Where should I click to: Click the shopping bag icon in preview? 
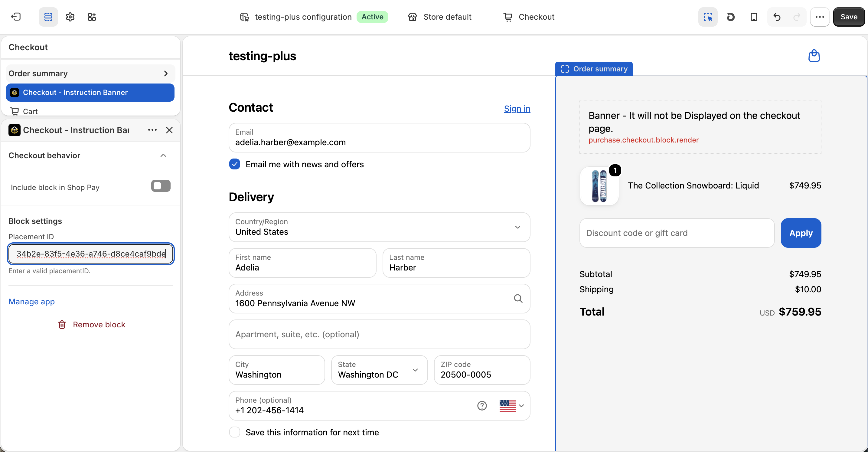[814, 56]
